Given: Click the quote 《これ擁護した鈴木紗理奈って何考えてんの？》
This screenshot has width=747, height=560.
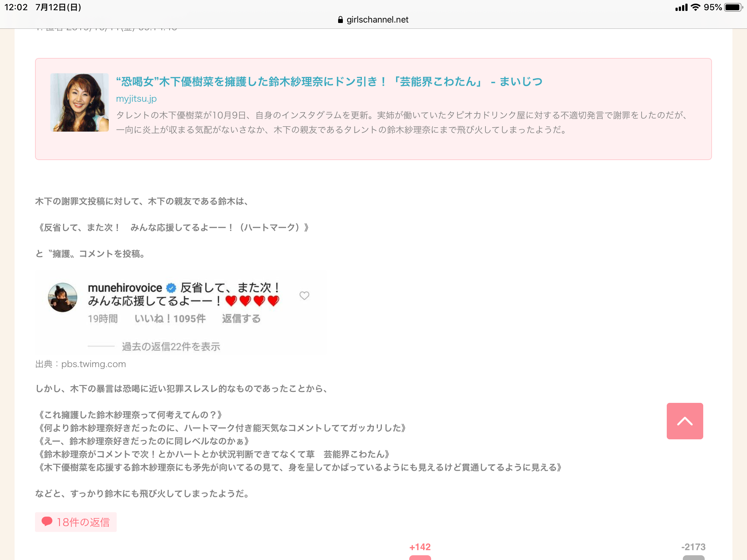Looking at the screenshot, I should coord(130,415).
